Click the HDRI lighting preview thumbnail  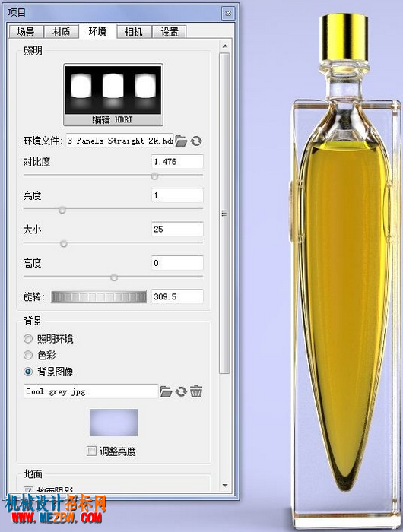(x=113, y=90)
